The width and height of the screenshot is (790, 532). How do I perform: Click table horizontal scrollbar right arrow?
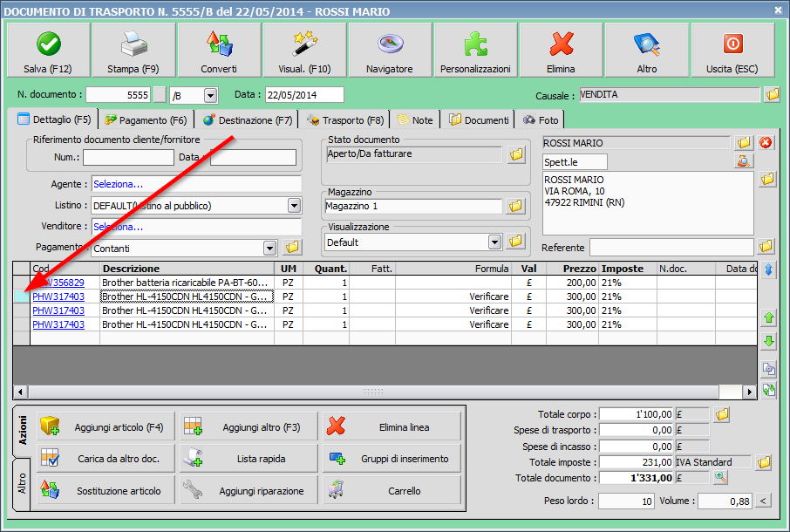pyautogui.click(x=750, y=392)
